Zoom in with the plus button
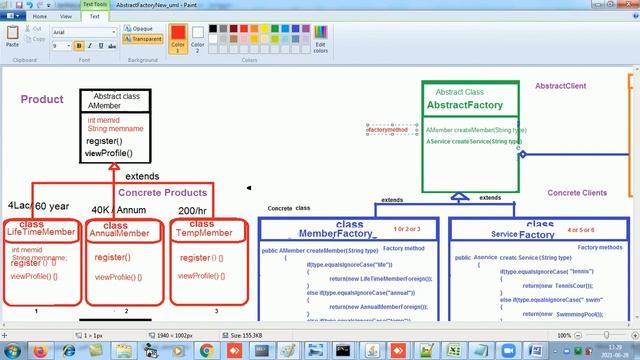The height and width of the screenshot is (360, 640). pos(635,336)
